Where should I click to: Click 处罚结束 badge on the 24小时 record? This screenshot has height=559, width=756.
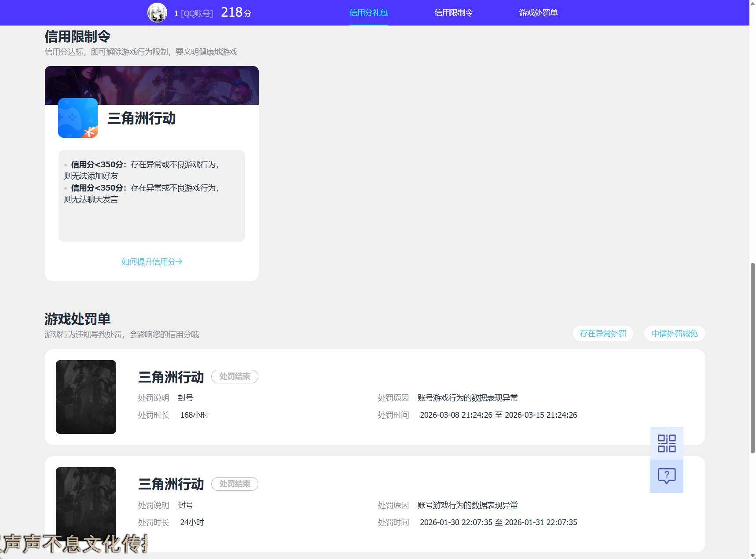pos(235,484)
